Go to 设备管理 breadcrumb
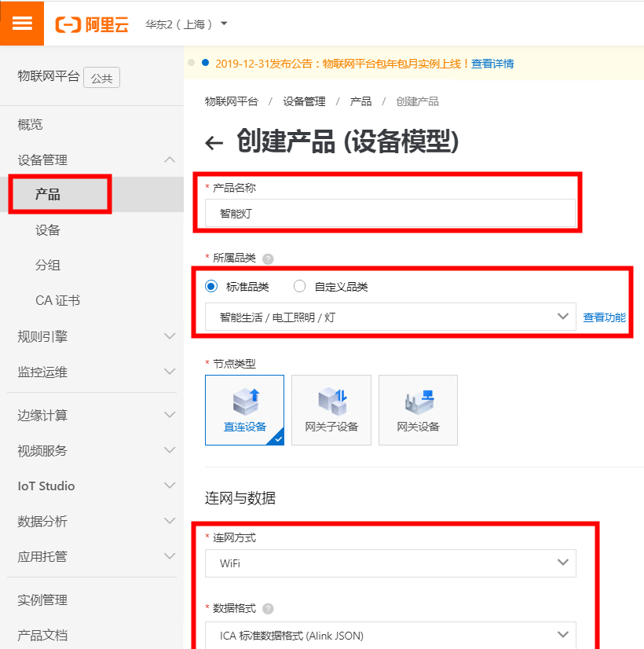The image size is (644, 649). [304, 101]
